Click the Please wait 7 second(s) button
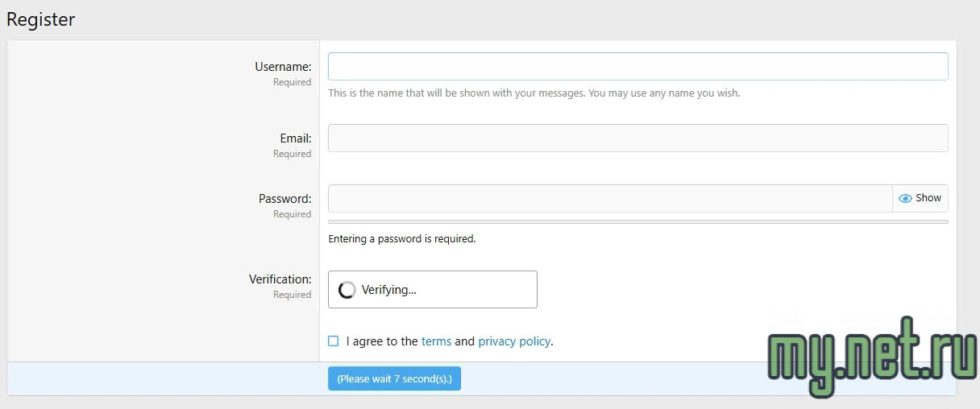 (x=394, y=378)
